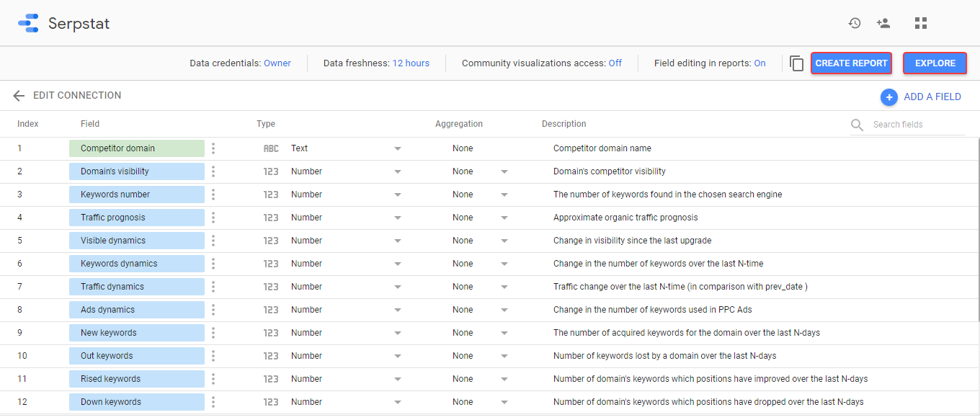The height and width of the screenshot is (420, 980).
Task: Open Aggregation dropdown for Keywords dynamics
Action: [x=504, y=264]
